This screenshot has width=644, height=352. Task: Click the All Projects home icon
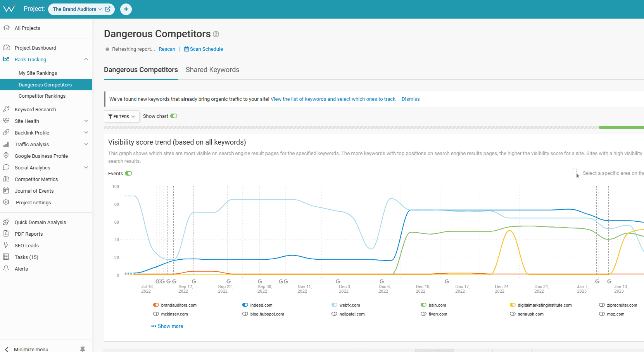click(x=6, y=28)
